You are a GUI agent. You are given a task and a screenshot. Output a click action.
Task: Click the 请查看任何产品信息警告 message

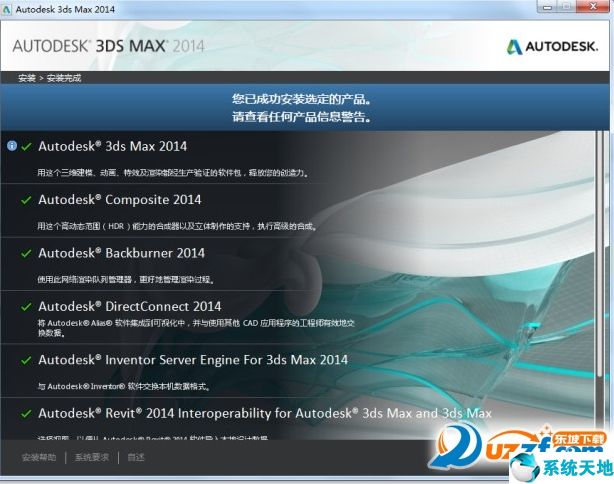point(302,117)
